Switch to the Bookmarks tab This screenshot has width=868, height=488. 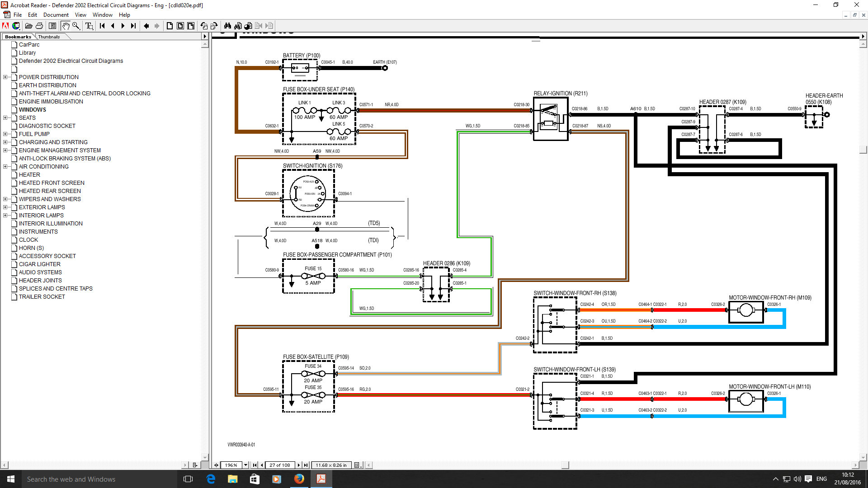click(18, 37)
